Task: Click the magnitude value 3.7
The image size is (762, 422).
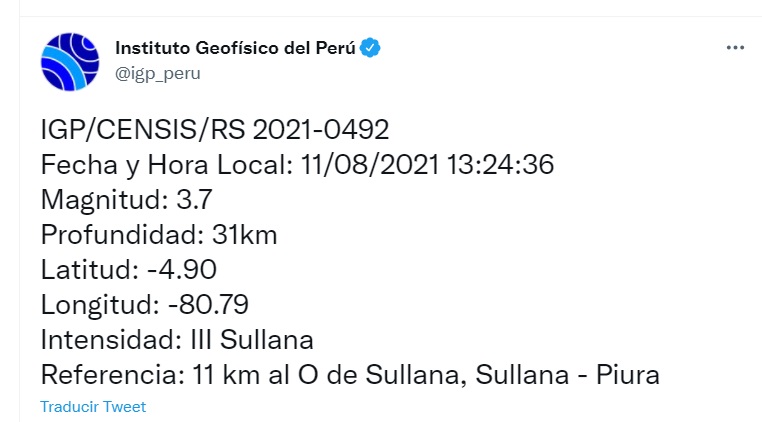Action: point(191,200)
